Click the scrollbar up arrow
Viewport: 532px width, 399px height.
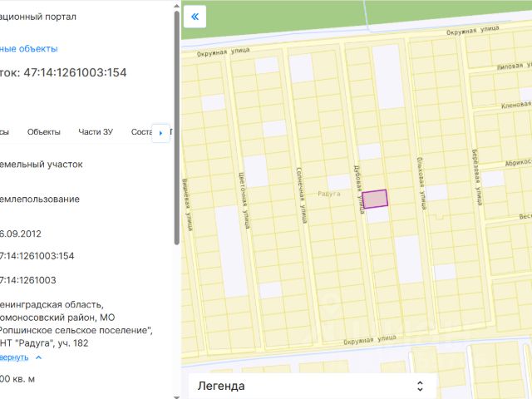[177, 6]
